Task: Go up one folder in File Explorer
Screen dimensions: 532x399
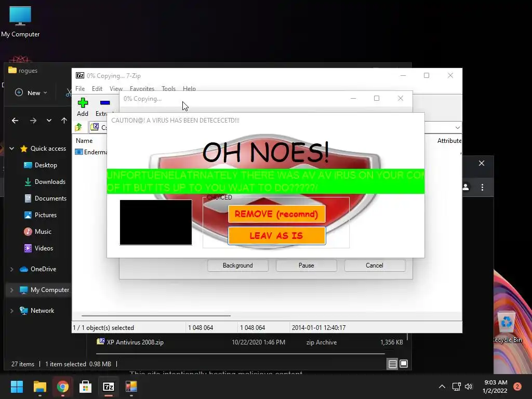Action: tap(64, 121)
